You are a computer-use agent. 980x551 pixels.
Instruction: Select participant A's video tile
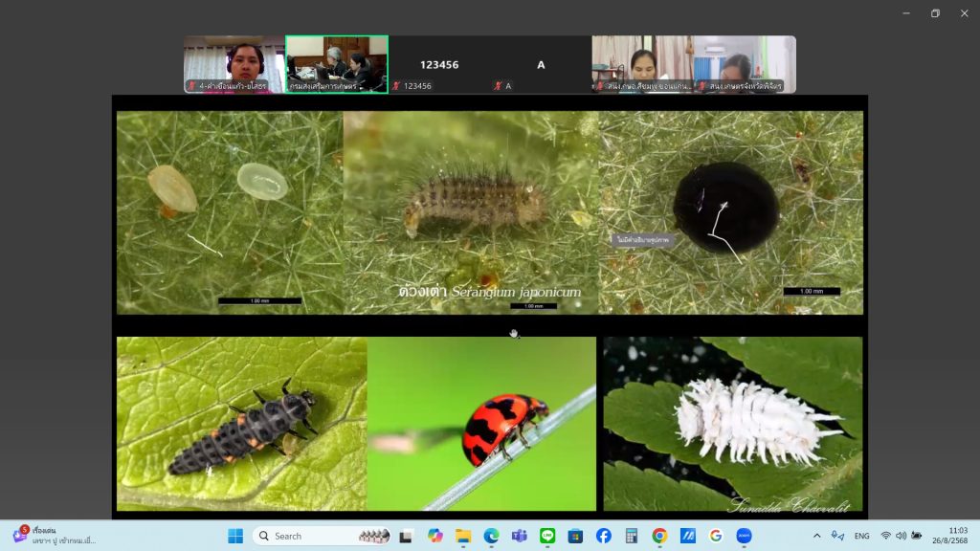(541, 65)
